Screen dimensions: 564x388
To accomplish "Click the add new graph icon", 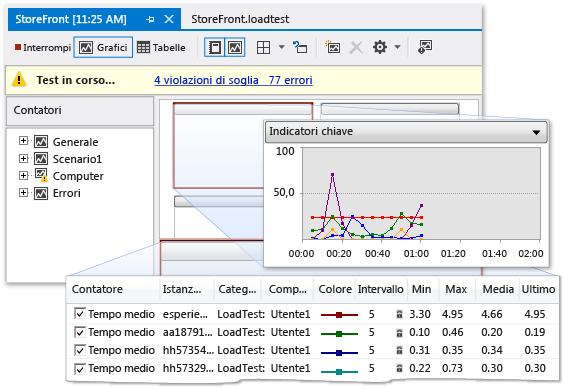I will click(x=333, y=47).
